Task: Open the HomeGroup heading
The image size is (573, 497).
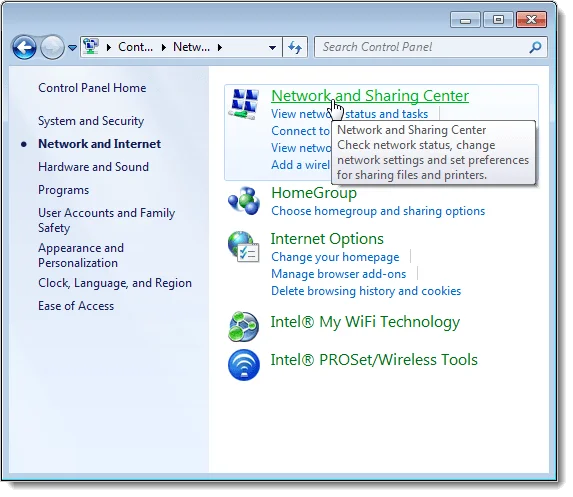Action: 314,193
